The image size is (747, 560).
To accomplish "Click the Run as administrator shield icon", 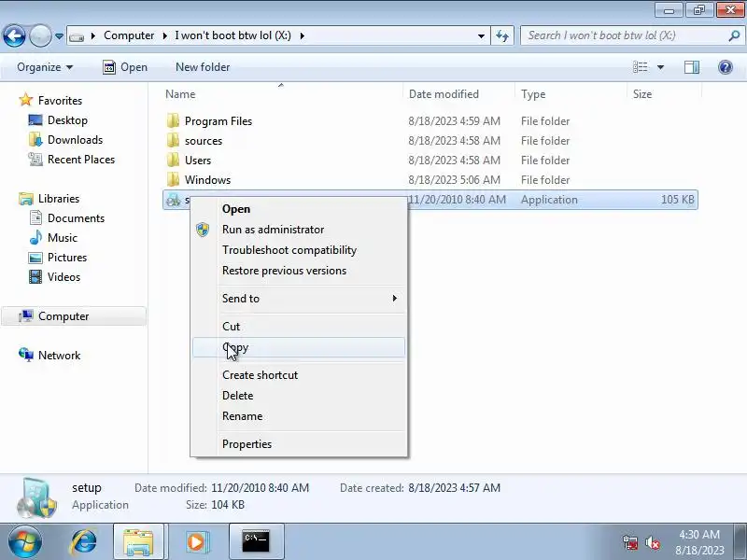I will pos(203,230).
